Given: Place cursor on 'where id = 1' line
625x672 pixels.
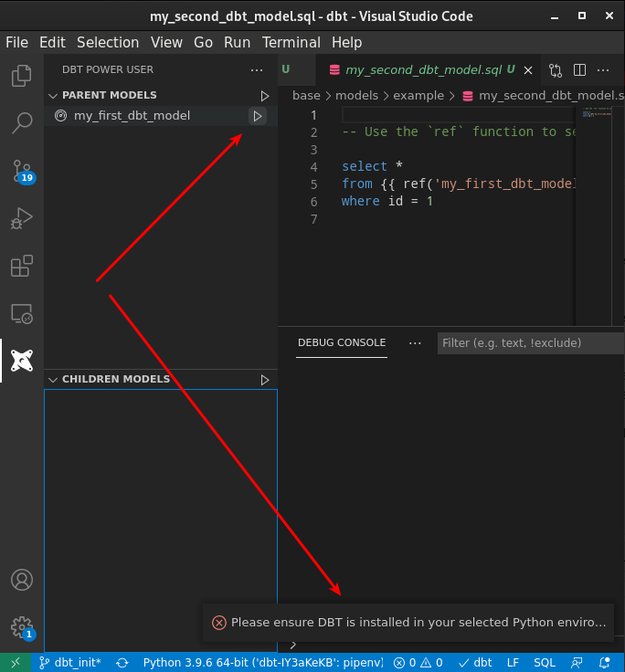Looking at the screenshot, I should point(387,201).
